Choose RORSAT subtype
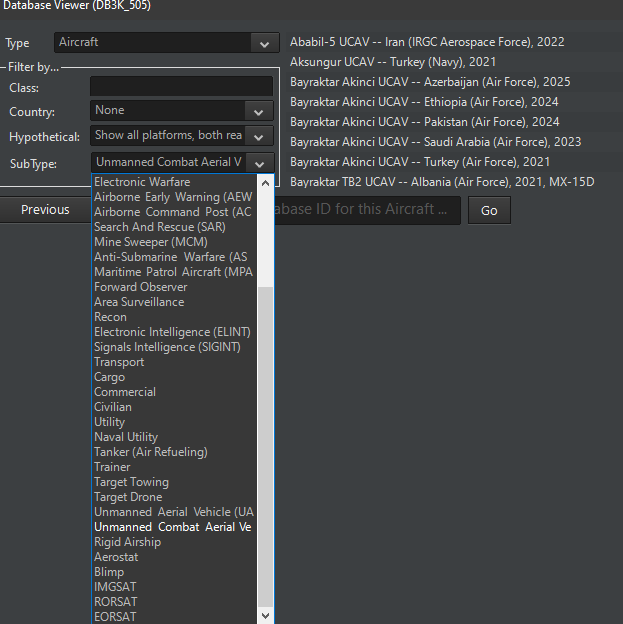Viewport: 623px width, 624px height. tap(174, 602)
